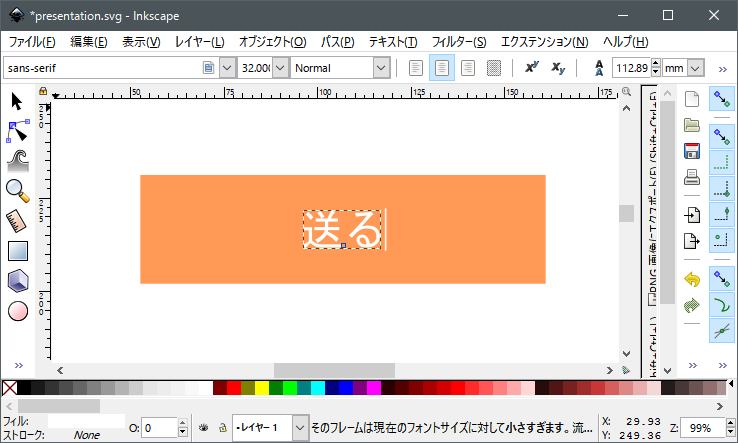Select the Measure ruler tool
The height and width of the screenshot is (443, 738).
18,221
